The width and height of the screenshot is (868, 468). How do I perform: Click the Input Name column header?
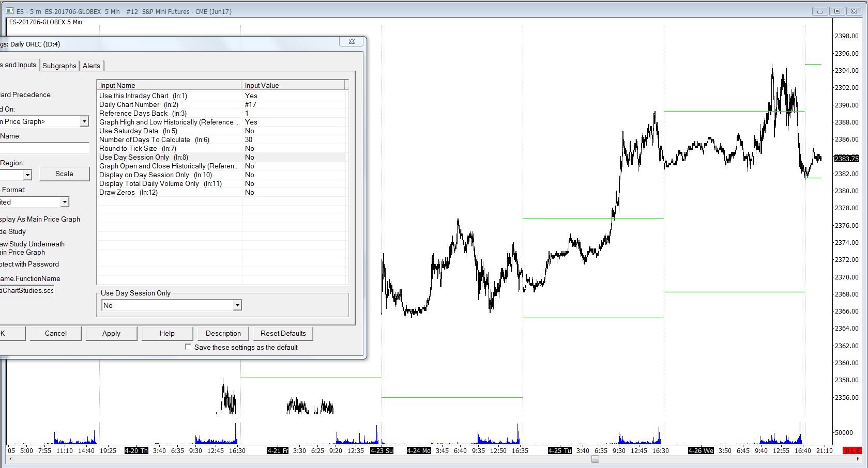(170, 85)
